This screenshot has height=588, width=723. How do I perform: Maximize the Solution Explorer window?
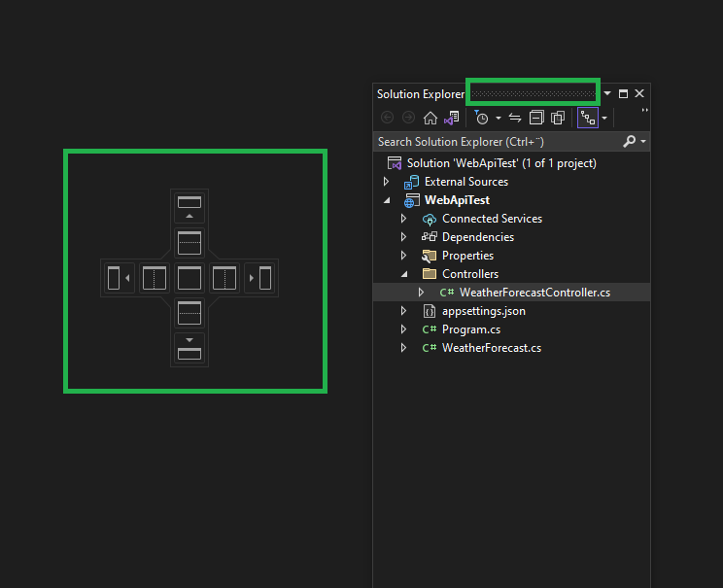point(623,93)
